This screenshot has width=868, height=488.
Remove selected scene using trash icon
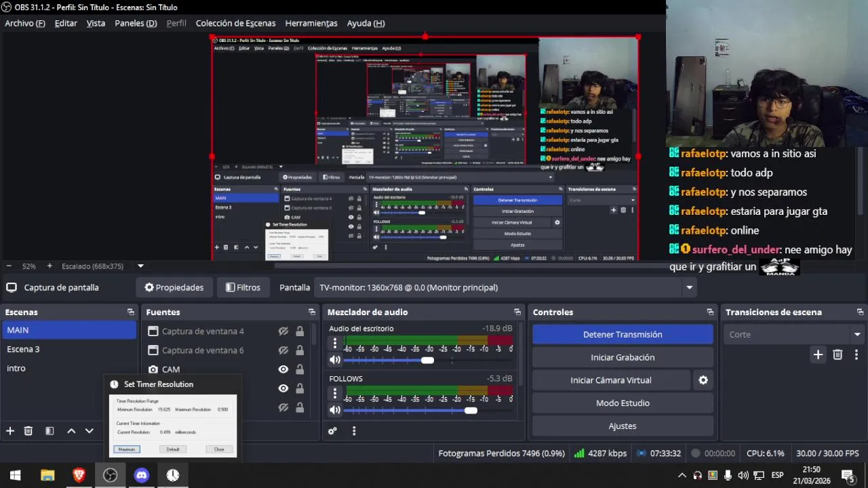click(x=28, y=431)
